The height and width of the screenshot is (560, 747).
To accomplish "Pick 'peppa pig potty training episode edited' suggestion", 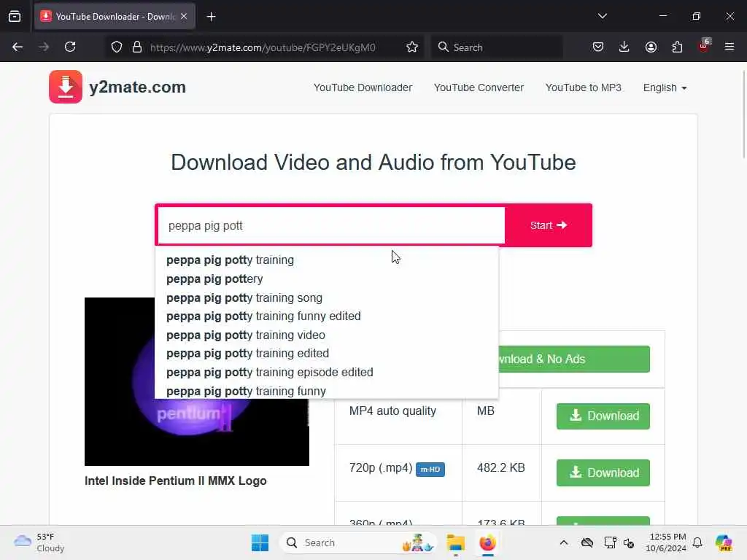I will point(327,372).
